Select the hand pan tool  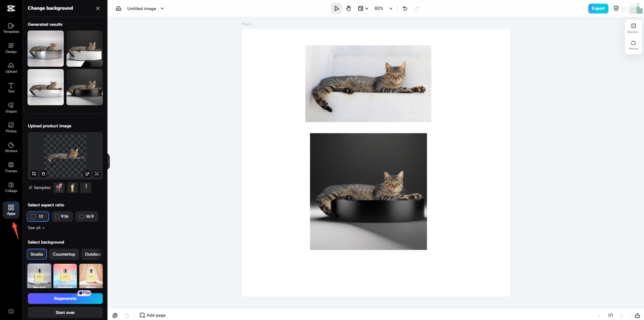click(x=348, y=9)
